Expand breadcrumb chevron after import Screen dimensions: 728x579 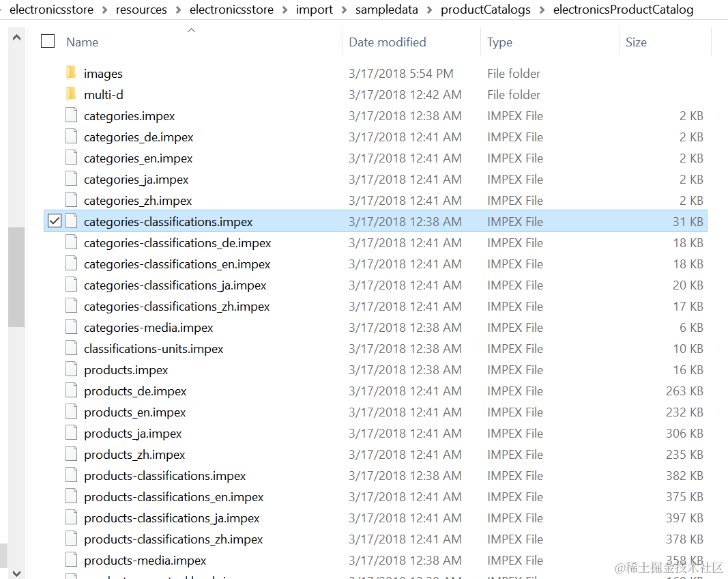344,10
